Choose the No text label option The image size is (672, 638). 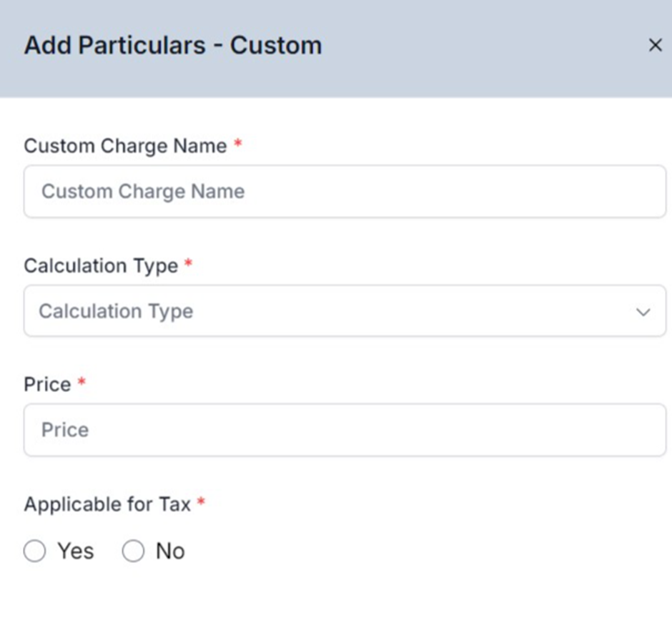[170, 551]
